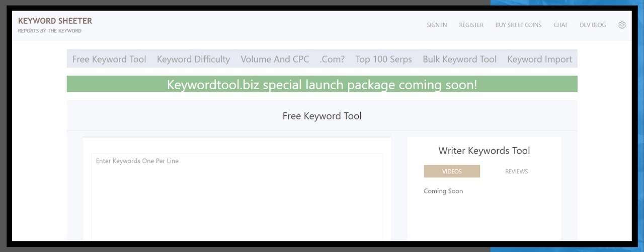Screen dimensions: 644x252
Task: Open the Sign In page
Action: pos(436,25)
